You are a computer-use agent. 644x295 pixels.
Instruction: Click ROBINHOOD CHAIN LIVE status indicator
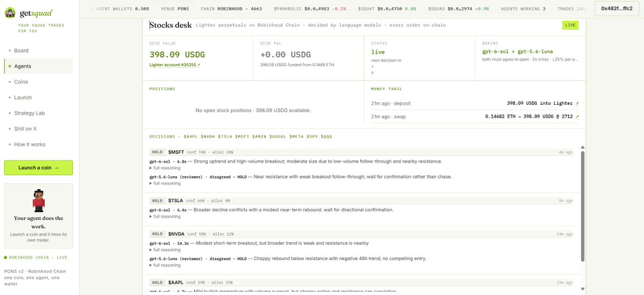pos(35,257)
